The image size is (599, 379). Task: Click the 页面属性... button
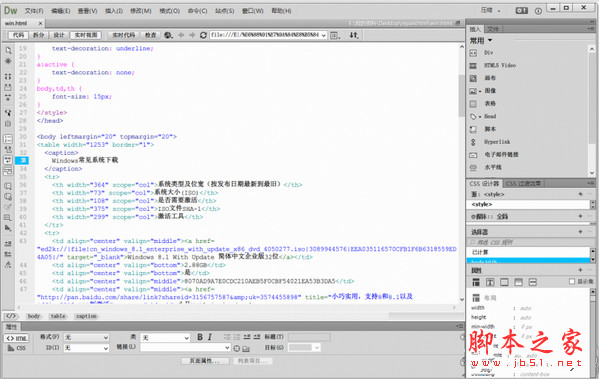coord(205,361)
